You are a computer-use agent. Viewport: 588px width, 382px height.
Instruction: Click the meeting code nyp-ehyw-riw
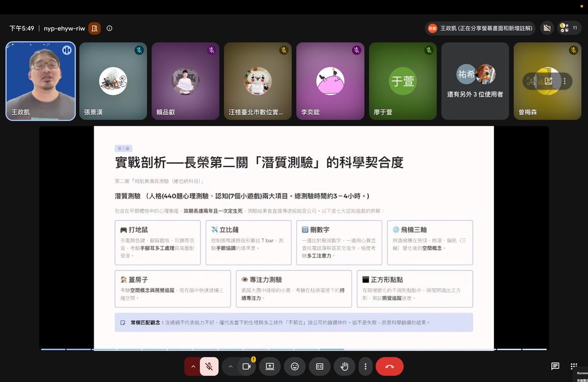(64, 28)
